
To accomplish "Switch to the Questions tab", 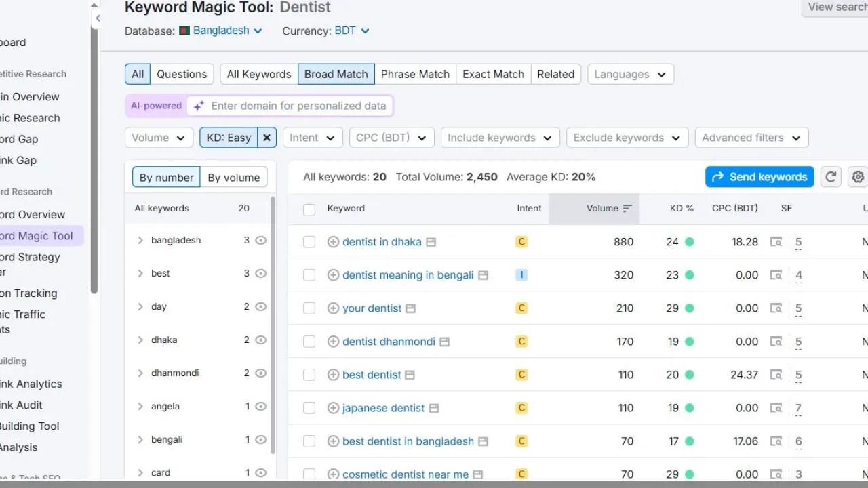I will pyautogui.click(x=182, y=74).
